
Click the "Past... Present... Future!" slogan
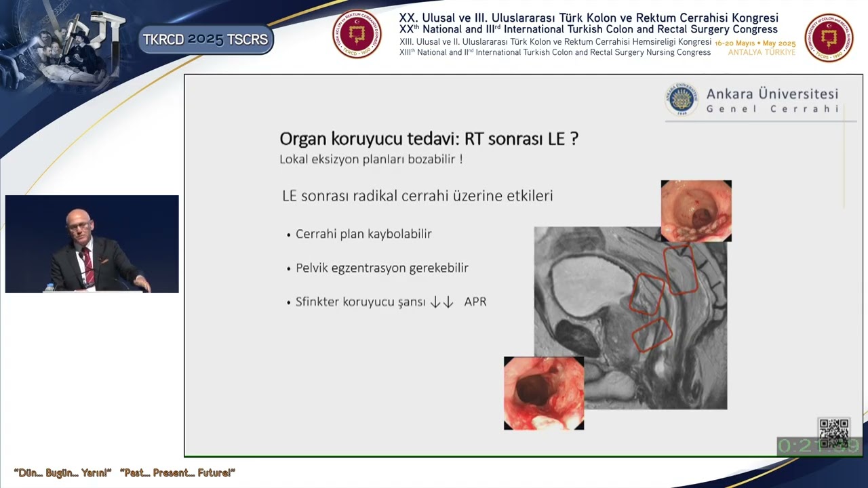tap(178, 472)
